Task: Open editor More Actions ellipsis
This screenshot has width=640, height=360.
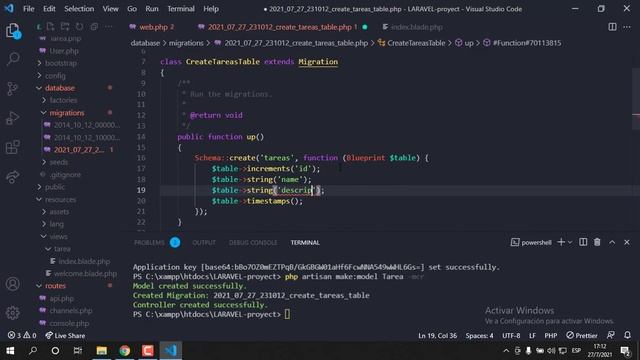Action: tap(627, 27)
